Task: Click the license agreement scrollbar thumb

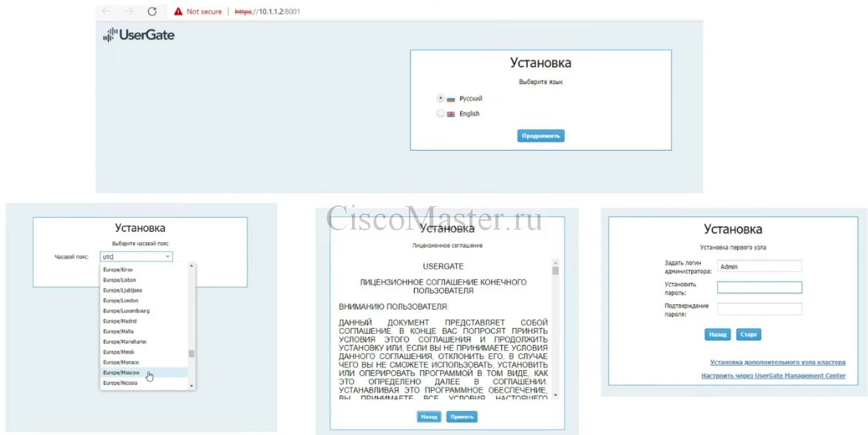Action: (556, 271)
